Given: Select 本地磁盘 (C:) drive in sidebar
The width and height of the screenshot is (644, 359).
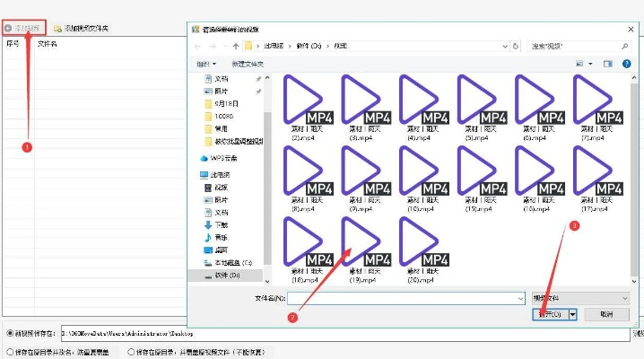Looking at the screenshot, I should tap(233, 262).
